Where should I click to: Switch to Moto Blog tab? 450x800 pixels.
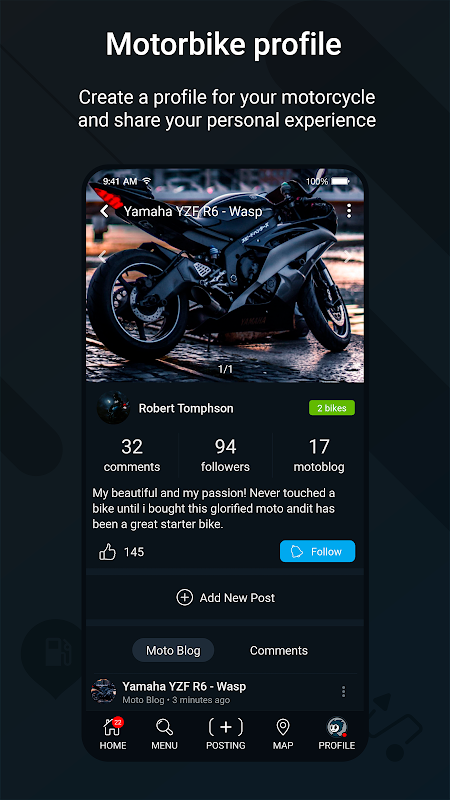click(x=173, y=650)
